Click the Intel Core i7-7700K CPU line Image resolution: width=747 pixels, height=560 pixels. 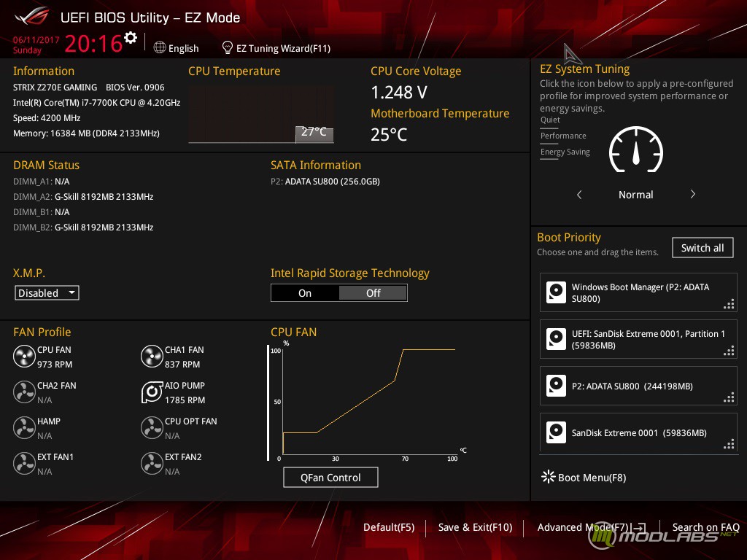(x=97, y=103)
